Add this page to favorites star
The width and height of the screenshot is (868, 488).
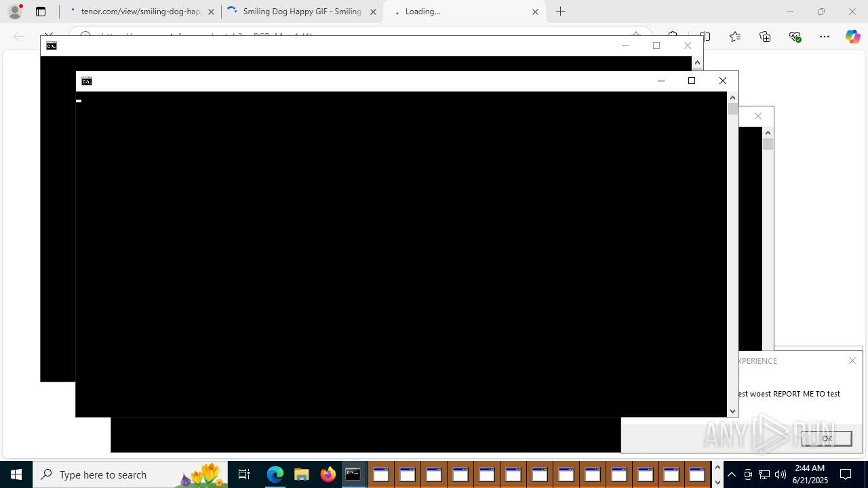click(x=636, y=35)
